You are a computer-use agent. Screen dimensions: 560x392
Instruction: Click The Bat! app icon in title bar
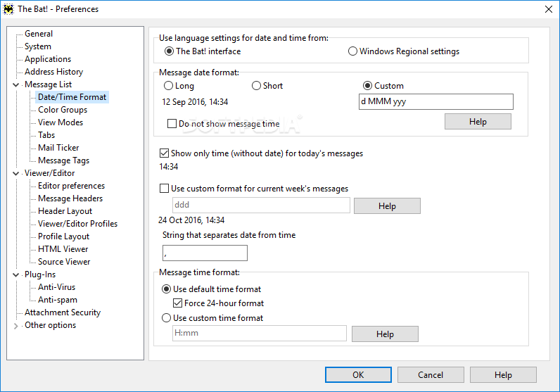[x=8, y=9]
